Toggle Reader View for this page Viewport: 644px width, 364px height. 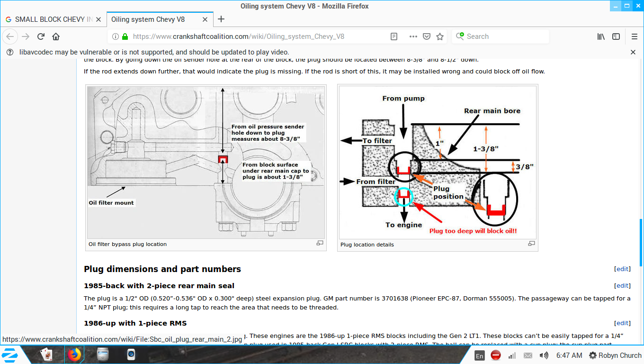click(x=394, y=36)
